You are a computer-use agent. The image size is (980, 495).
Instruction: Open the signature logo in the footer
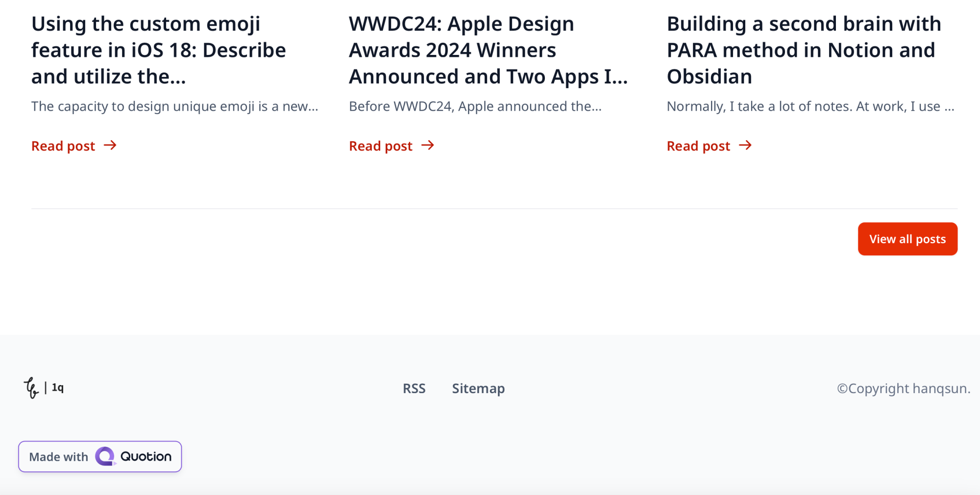pyautogui.click(x=31, y=388)
